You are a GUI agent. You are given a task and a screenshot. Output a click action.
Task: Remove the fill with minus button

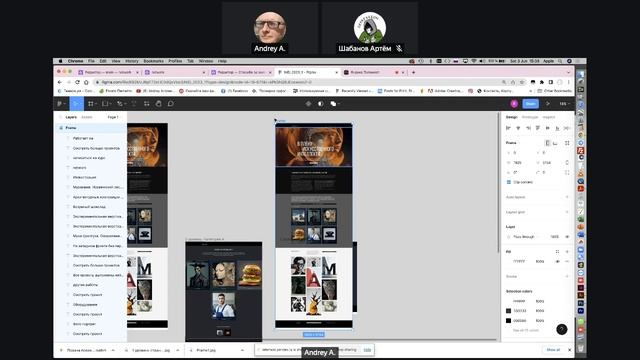[567, 261]
